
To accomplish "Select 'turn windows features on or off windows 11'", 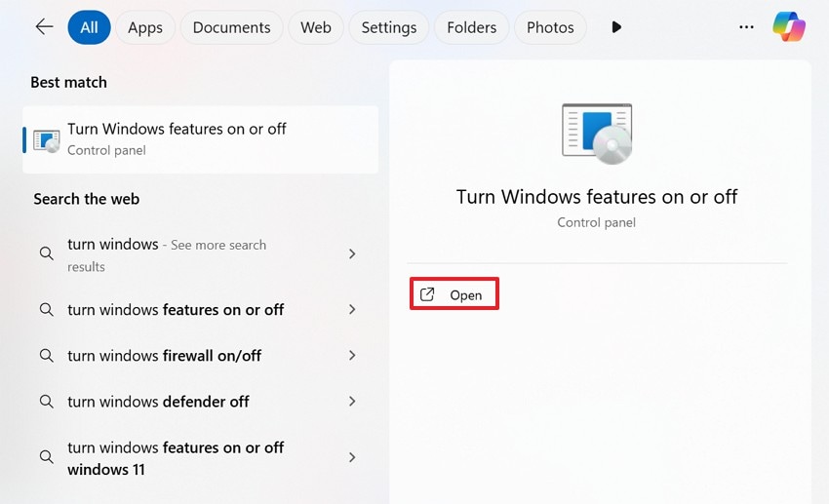I will [200, 458].
